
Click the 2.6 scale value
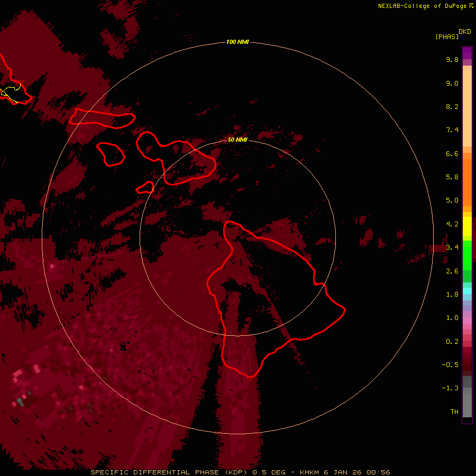(452, 271)
